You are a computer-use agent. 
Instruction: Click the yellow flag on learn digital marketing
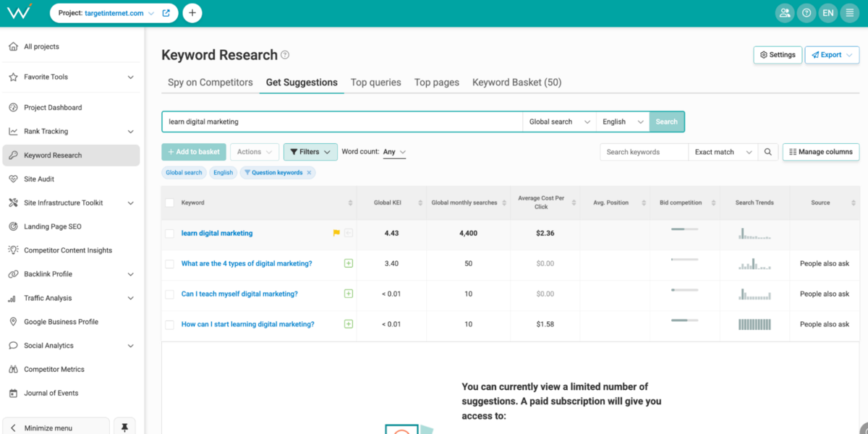[336, 233]
